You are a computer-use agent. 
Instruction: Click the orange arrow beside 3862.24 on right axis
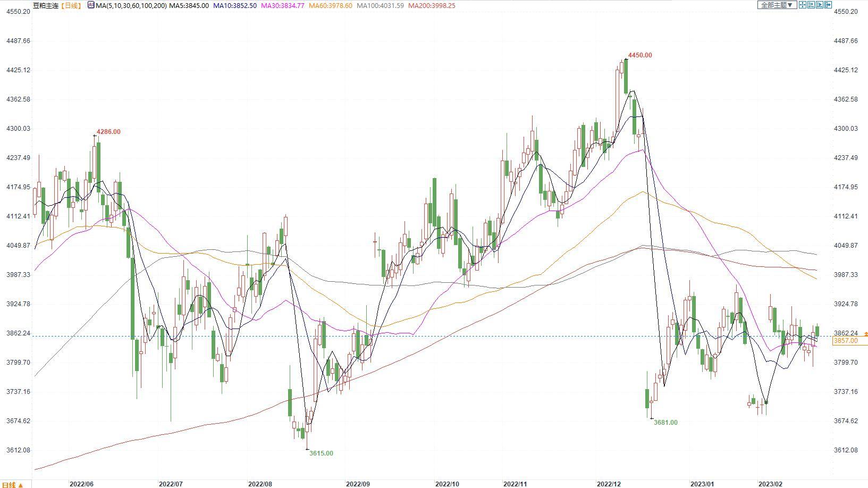(x=866, y=334)
